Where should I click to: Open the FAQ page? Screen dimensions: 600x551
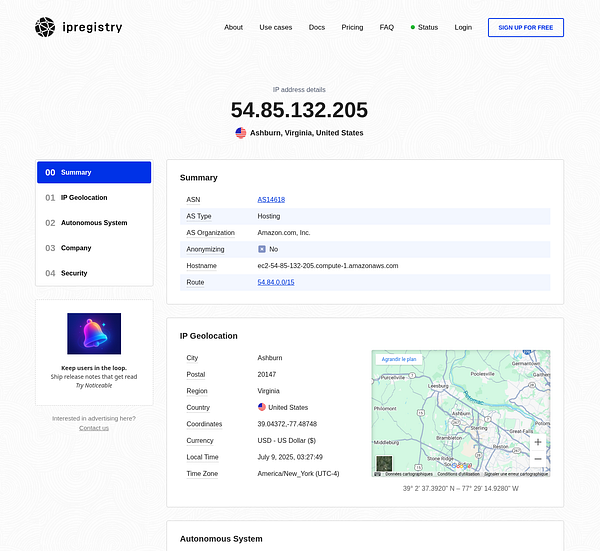(386, 27)
